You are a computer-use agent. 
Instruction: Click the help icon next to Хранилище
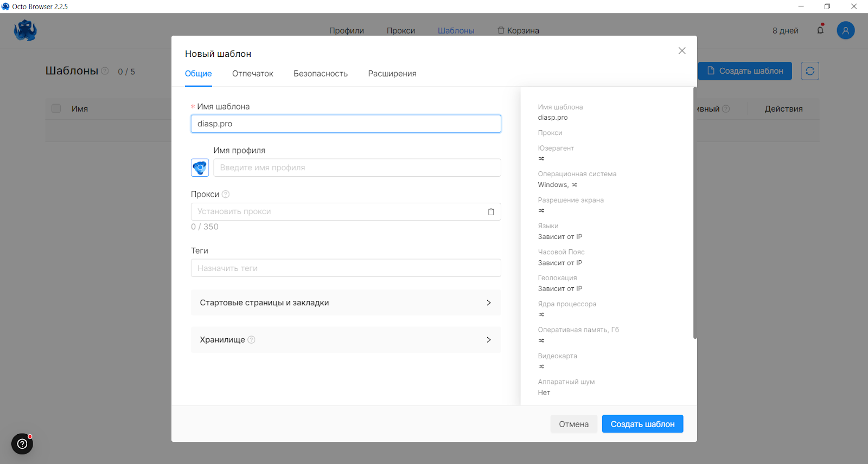pyautogui.click(x=251, y=340)
